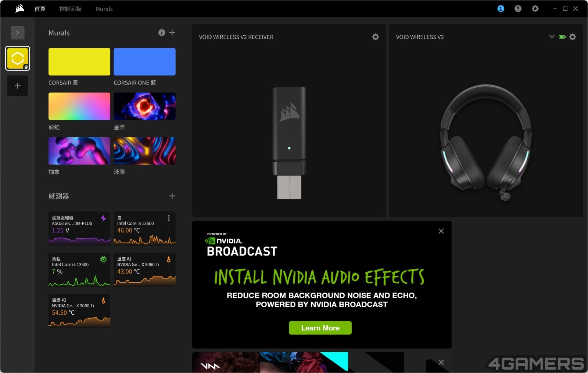Click the headset battery level icon

(562, 37)
